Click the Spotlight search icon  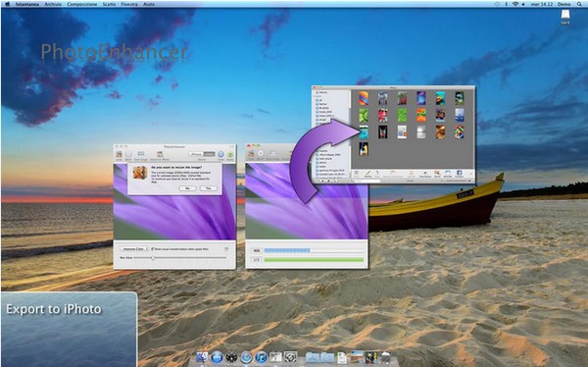(579, 4)
